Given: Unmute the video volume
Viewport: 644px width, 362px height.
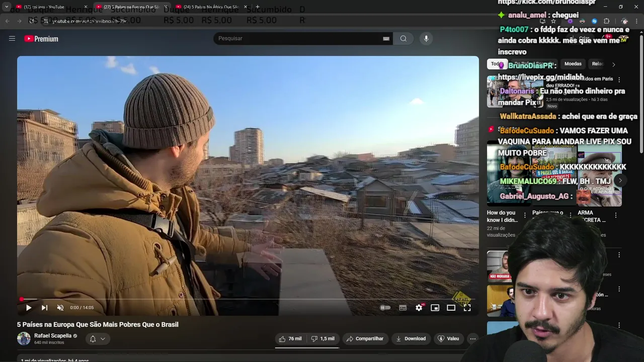Looking at the screenshot, I should pos(60,308).
